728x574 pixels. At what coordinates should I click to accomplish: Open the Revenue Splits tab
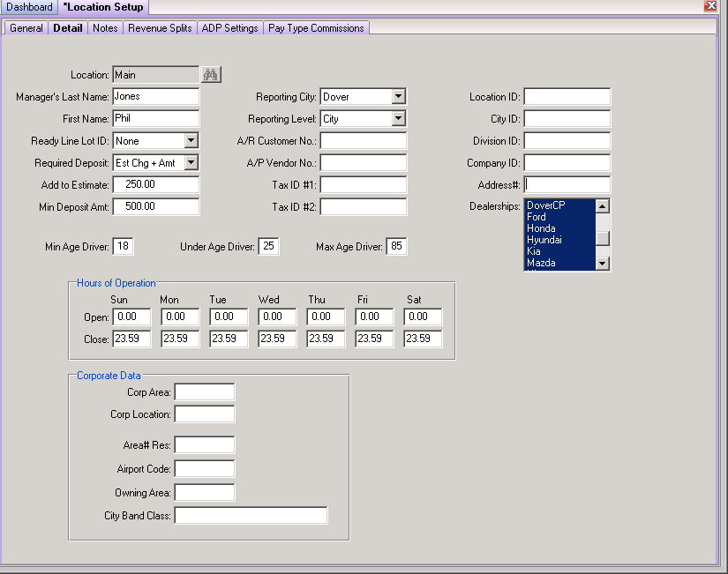(160, 28)
